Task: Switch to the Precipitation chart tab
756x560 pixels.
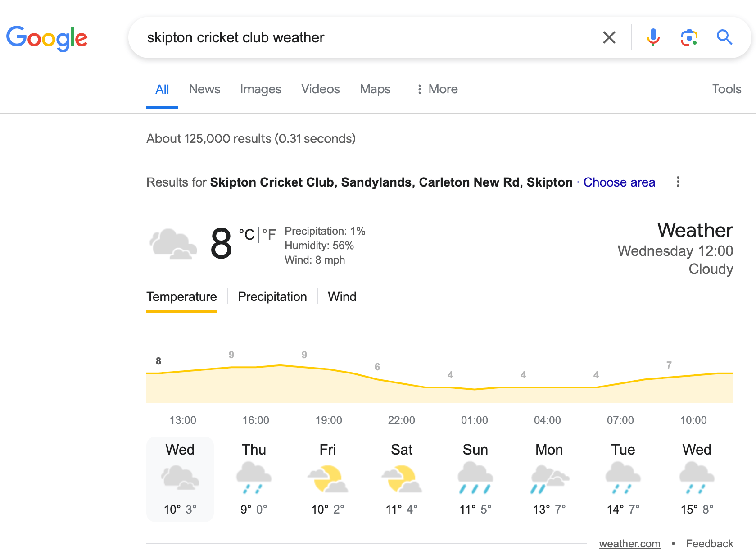Action: click(x=272, y=296)
